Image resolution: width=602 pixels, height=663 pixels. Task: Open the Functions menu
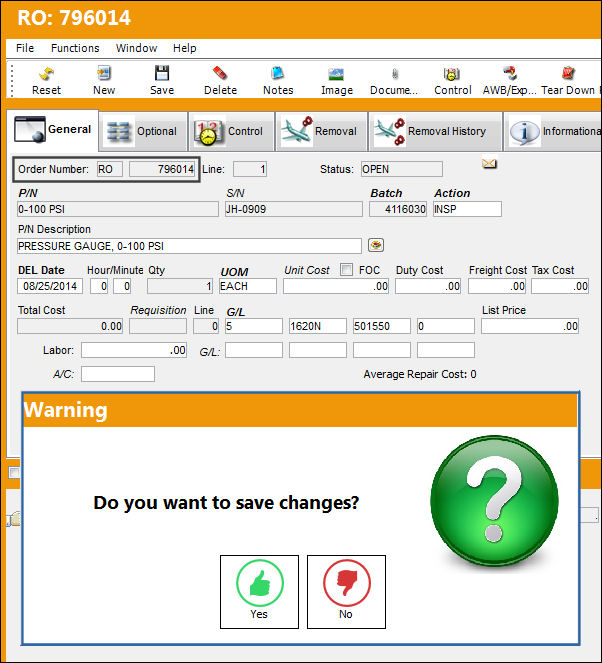75,48
